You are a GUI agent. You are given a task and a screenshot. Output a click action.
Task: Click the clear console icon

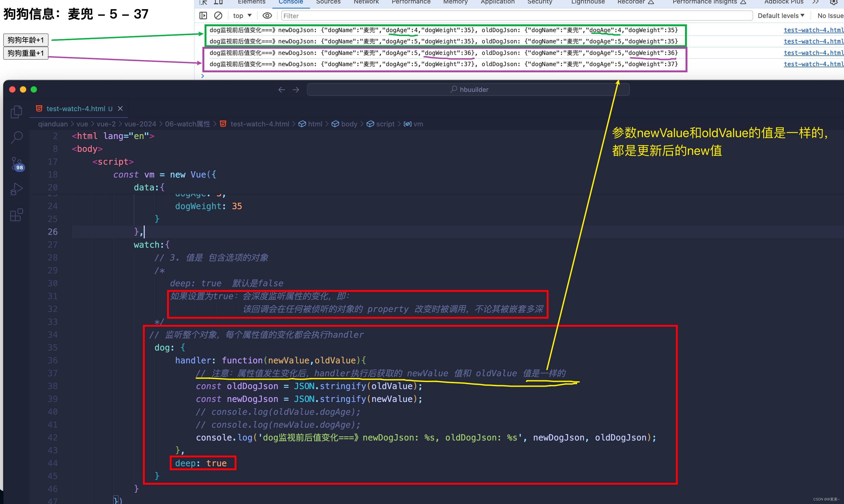point(218,16)
